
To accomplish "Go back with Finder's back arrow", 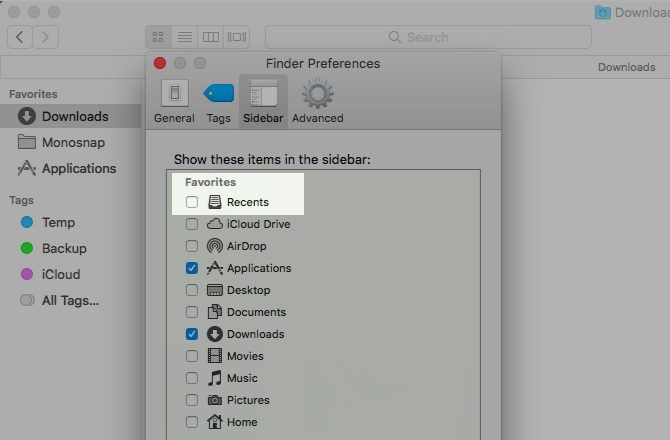I will point(20,37).
